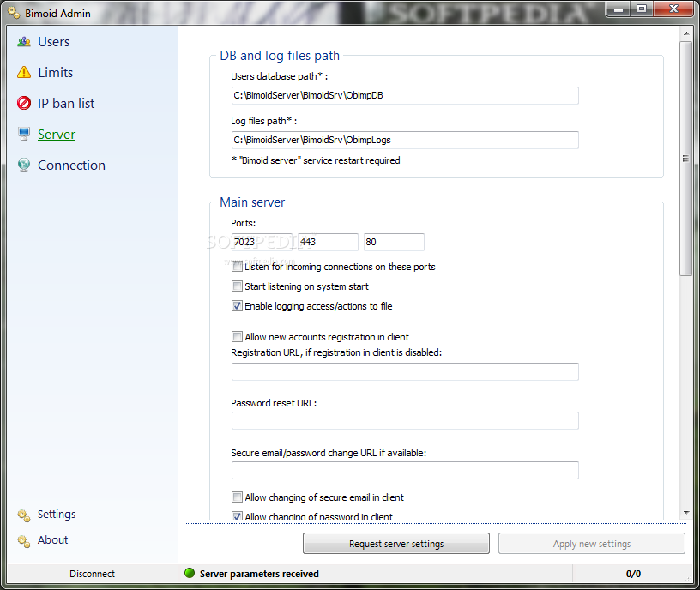Open the IP ban list section

click(x=66, y=103)
